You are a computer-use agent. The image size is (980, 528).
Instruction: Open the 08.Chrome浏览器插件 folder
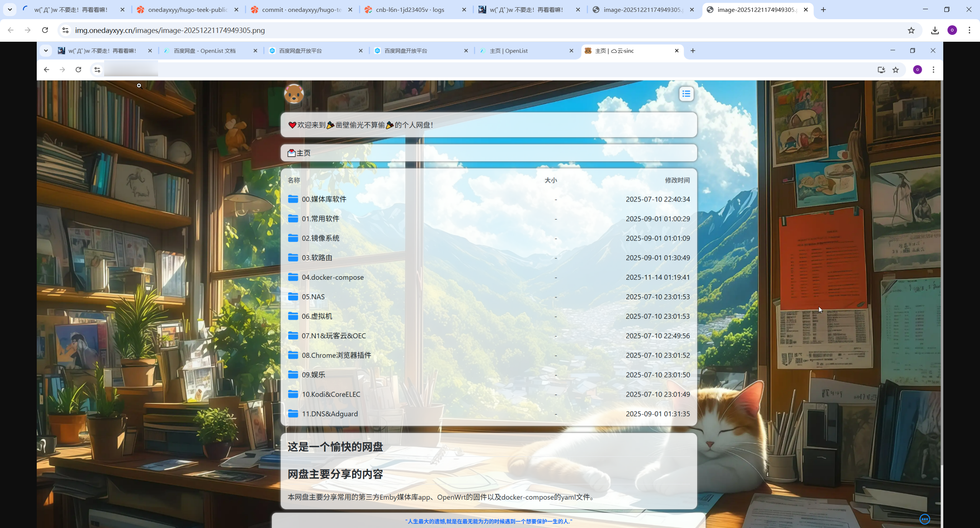(336, 355)
